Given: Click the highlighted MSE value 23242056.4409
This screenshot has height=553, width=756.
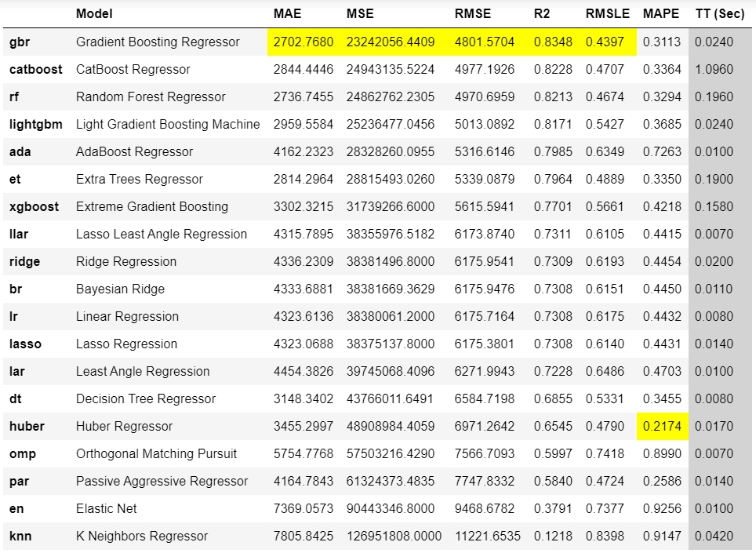Looking at the screenshot, I should [391, 42].
